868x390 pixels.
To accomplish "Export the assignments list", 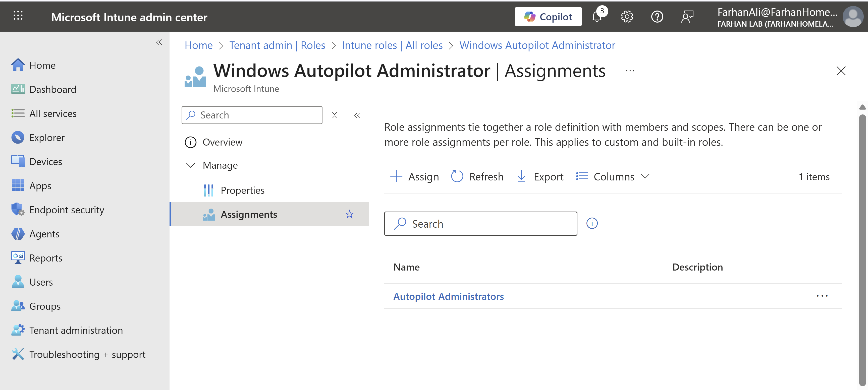I will pyautogui.click(x=540, y=176).
